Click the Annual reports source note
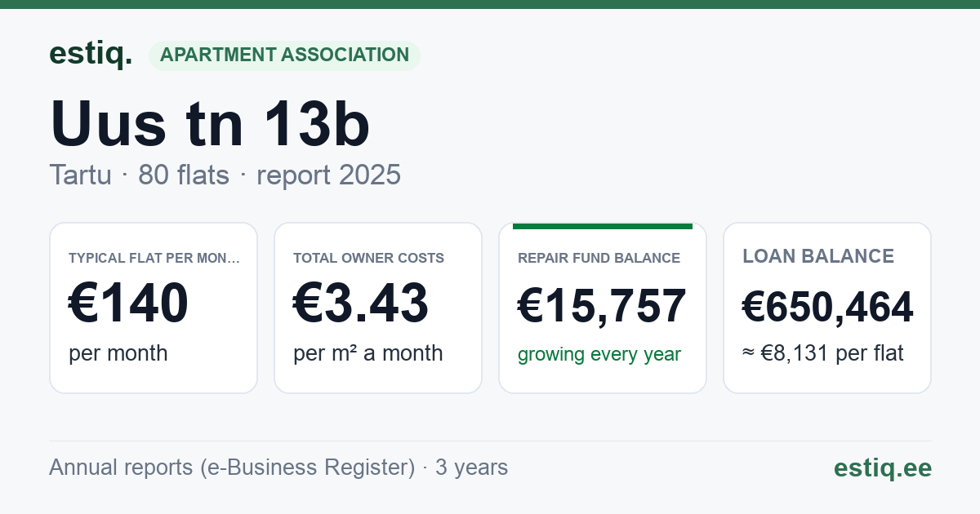Image resolution: width=980 pixels, height=514 pixels. point(278,467)
